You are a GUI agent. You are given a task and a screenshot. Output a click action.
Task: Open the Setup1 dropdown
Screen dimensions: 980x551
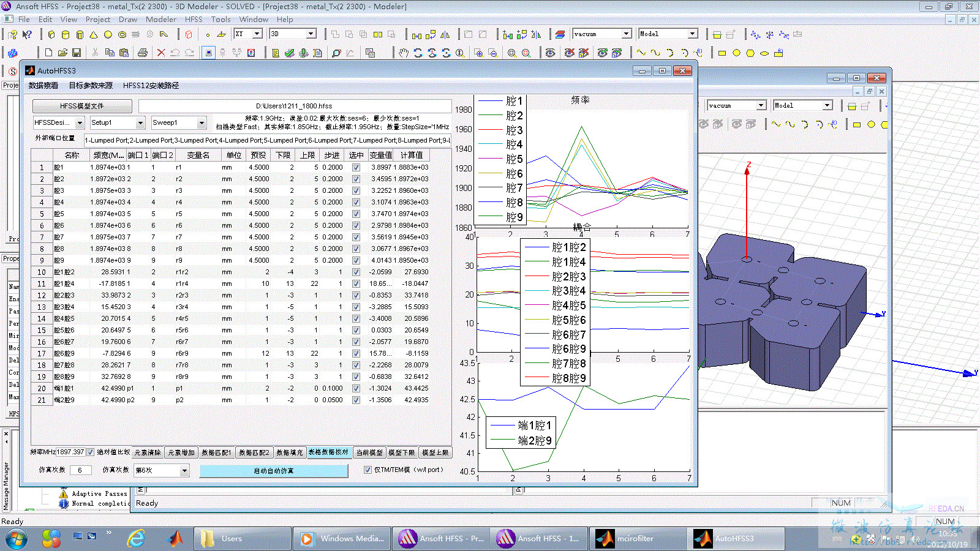[x=118, y=123]
